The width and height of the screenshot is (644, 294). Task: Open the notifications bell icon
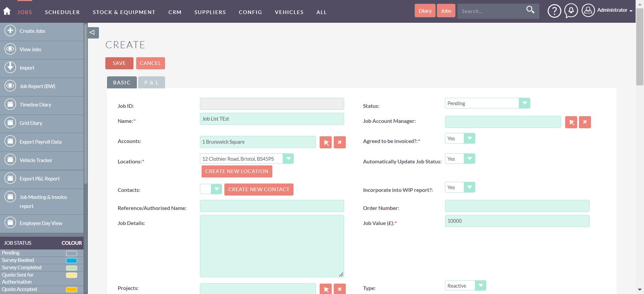point(571,11)
